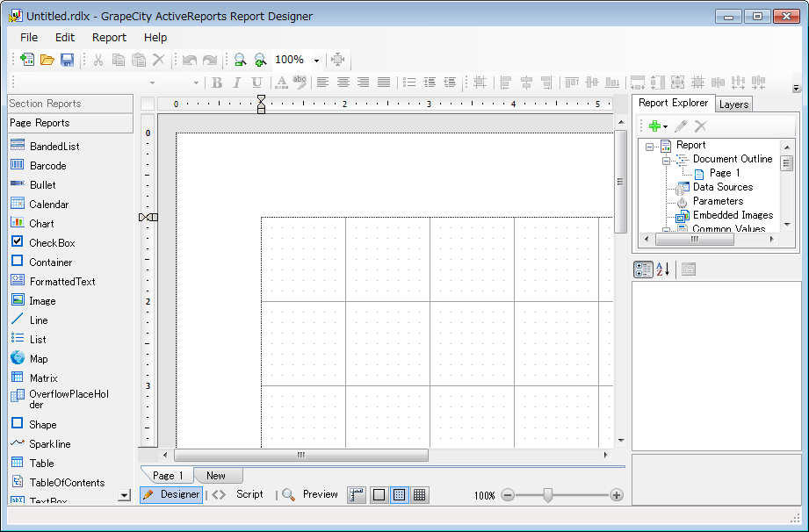Image resolution: width=809 pixels, height=532 pixels.
Task: Select the TableOfContents control in toolbox
Action: [x=57, y=482]
